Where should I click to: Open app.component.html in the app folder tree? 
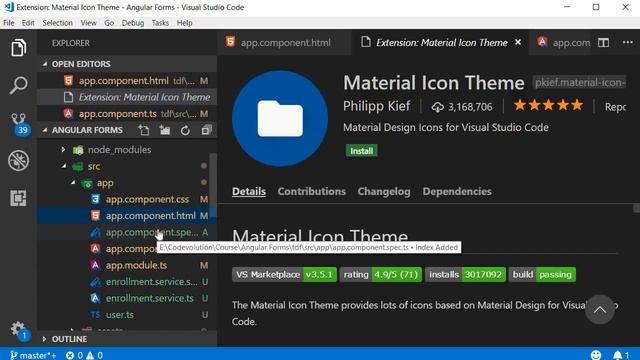124,216
